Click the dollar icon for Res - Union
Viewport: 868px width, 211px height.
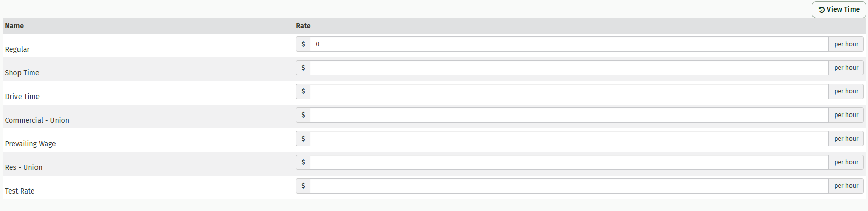(303, 162)
